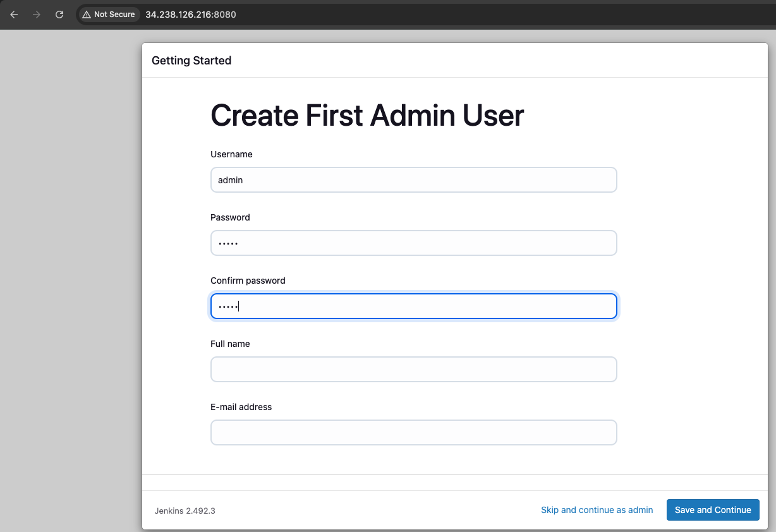Click the Confirm password field
Image resolution: width=776 pixels, height=532 pixels.
[414, 306]
